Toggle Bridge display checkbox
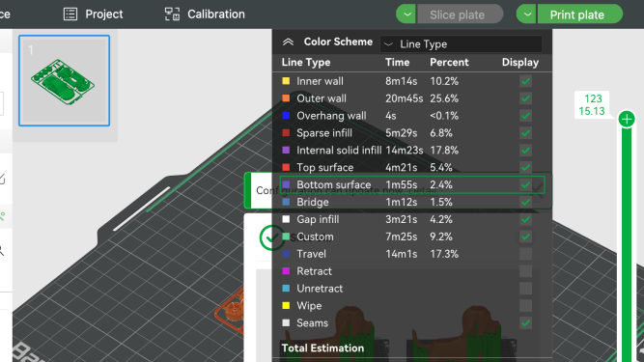 pyautogui.click(x=525, y=202)
